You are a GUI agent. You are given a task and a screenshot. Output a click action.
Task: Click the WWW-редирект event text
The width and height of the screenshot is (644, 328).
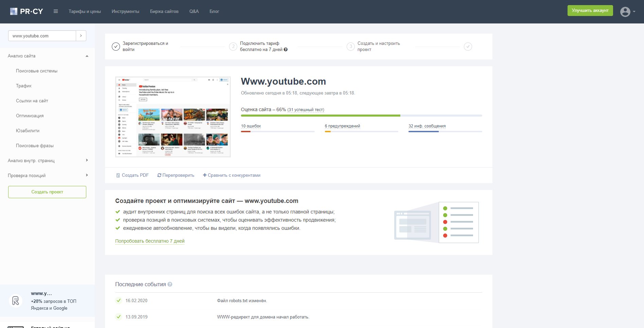coord(263,317)
